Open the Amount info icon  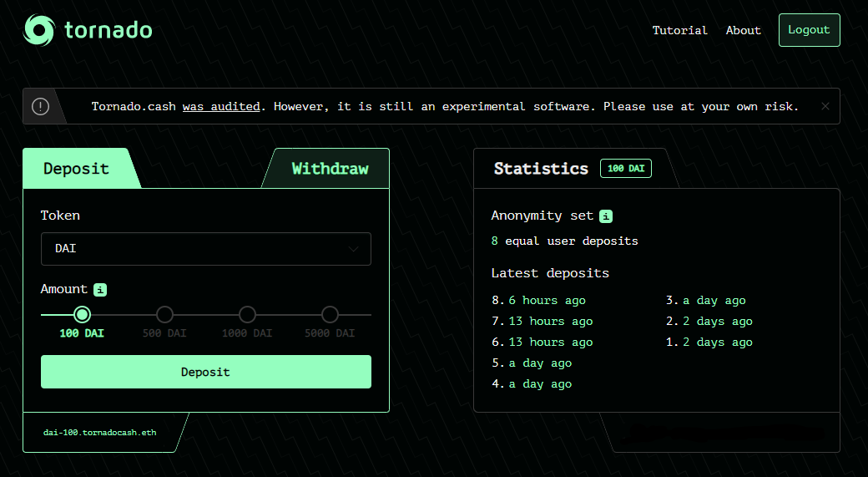click(100, 290)
